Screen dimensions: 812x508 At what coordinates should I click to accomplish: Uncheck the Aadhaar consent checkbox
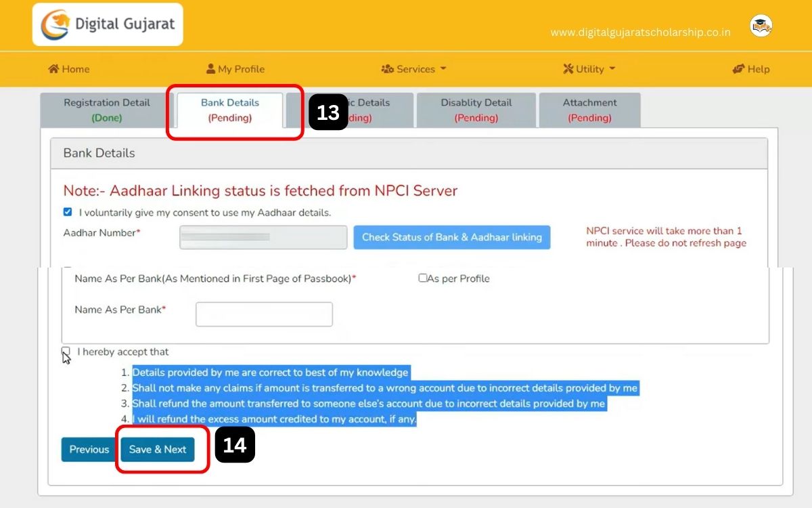pyautogui.click(x=67, y=211)
